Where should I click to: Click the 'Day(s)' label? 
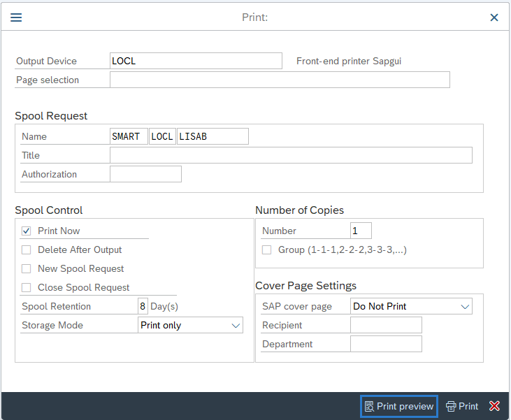pyautogui.click(x=164, y=306)
